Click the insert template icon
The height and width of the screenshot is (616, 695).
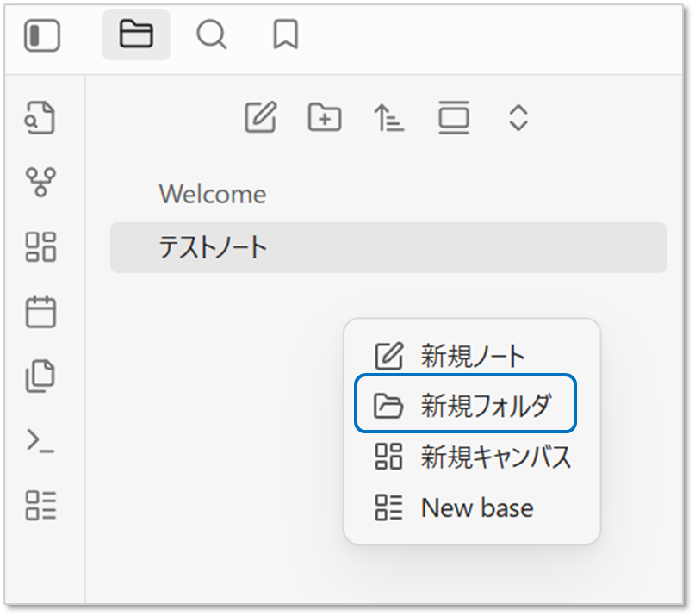pyautogui.click(x=40, y=376)
